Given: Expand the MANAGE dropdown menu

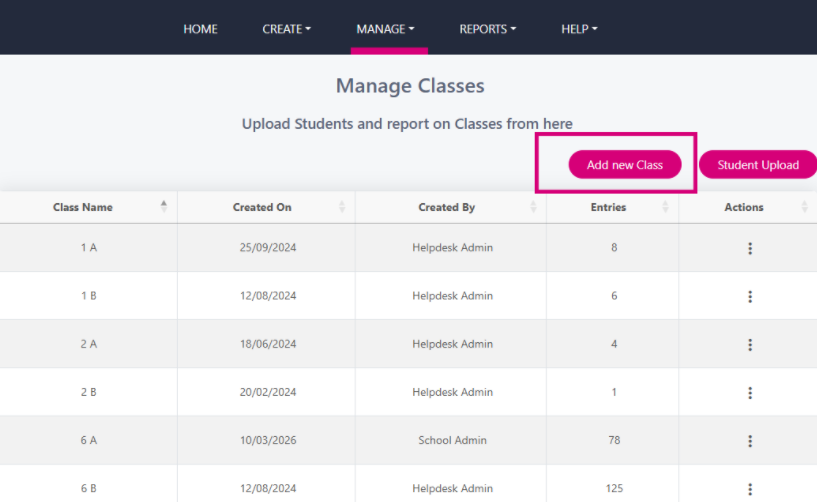Looking at the screenshot, I should click(x=385, y=29).
